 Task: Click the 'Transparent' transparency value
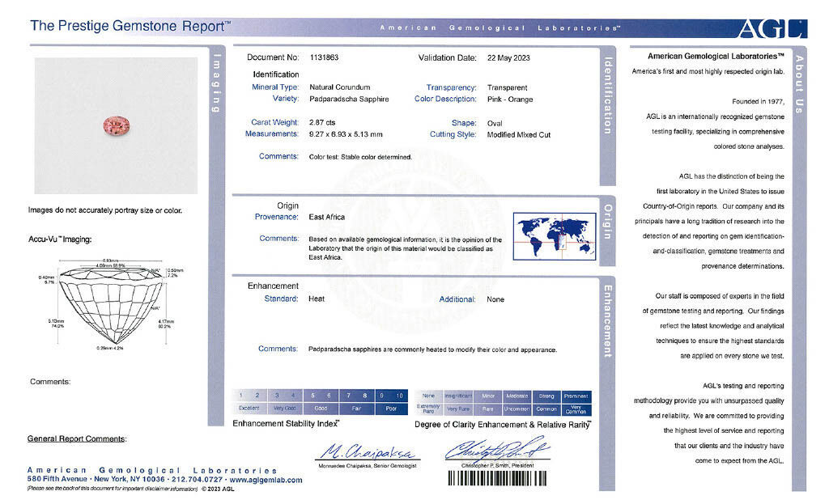[x=508, y=87]
